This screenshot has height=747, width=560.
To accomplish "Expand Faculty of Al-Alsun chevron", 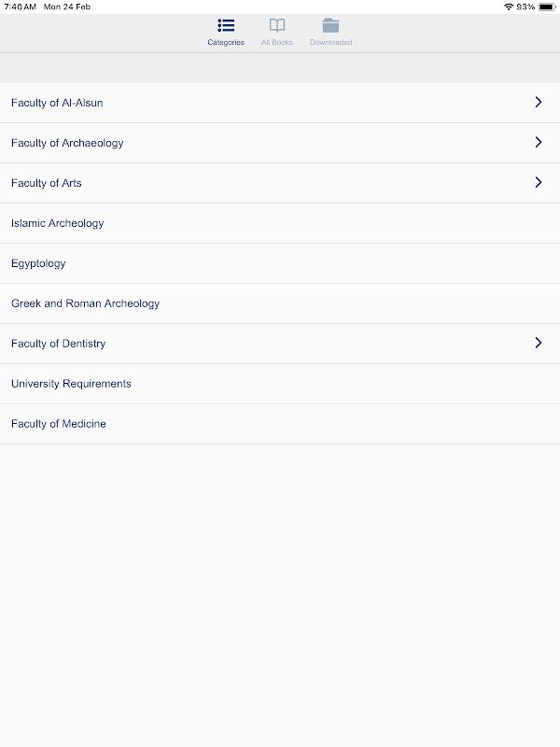I will pyautogui.click(x=539, y=102).
